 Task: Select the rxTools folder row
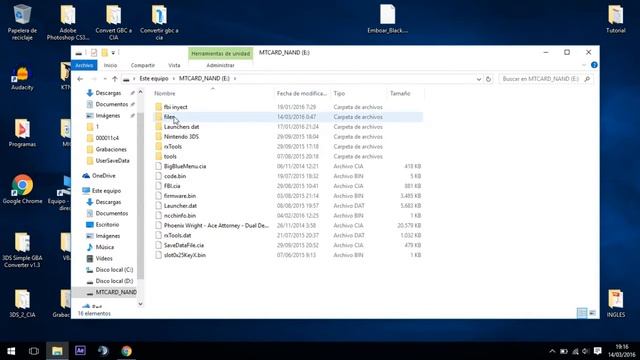pyautogui.click(x=288, y=147)
